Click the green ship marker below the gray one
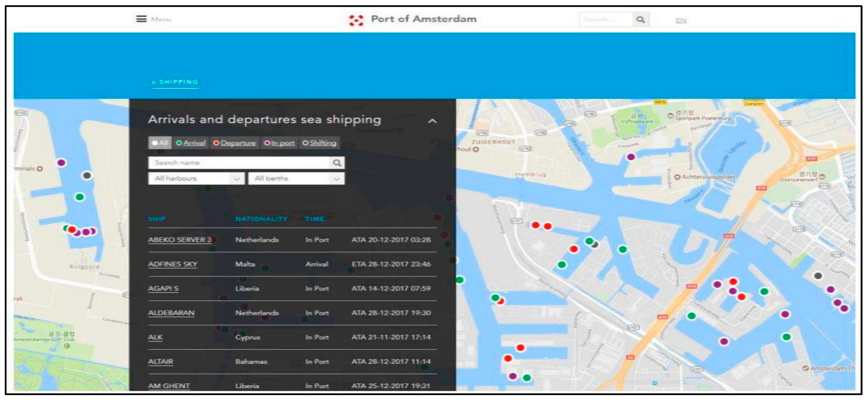Screen dimensions: 868x400 [79, 197]
